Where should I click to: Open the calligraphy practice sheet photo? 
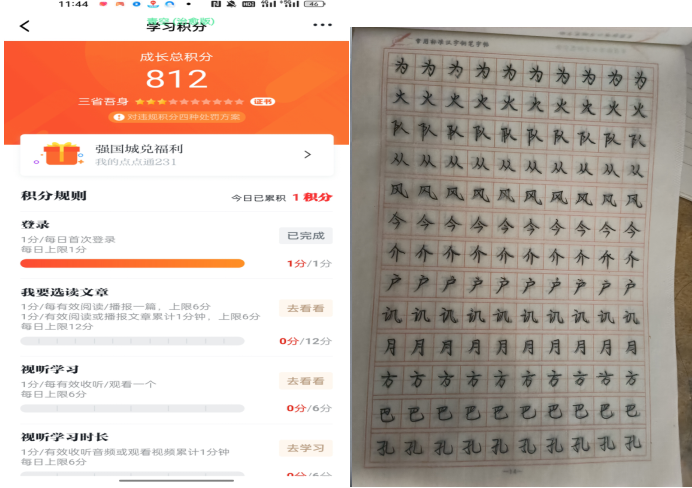[521, 257]
